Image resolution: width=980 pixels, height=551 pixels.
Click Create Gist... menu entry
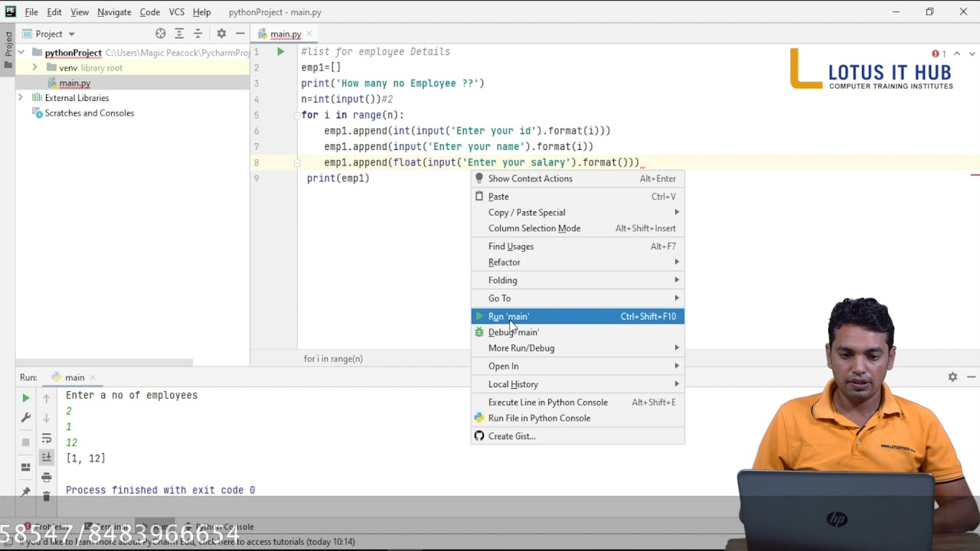(577, 436)
